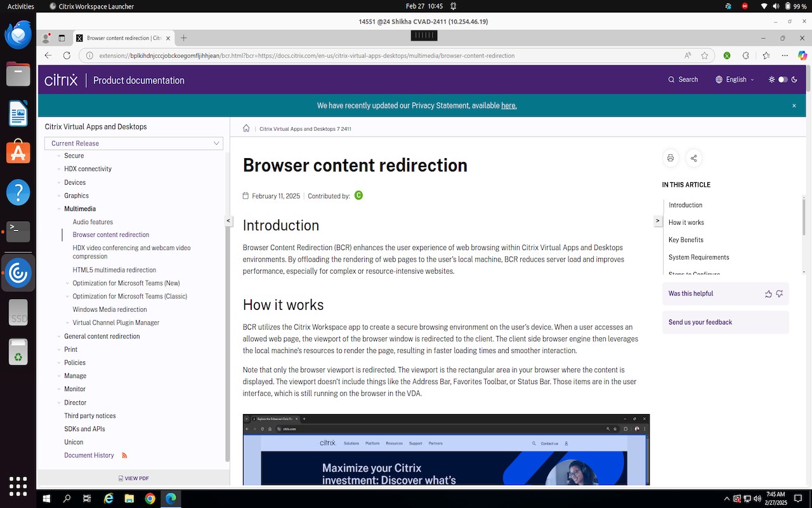Go to docs home via house icon
The height and width of the screenshot is (508, 812).
[246, 128]
